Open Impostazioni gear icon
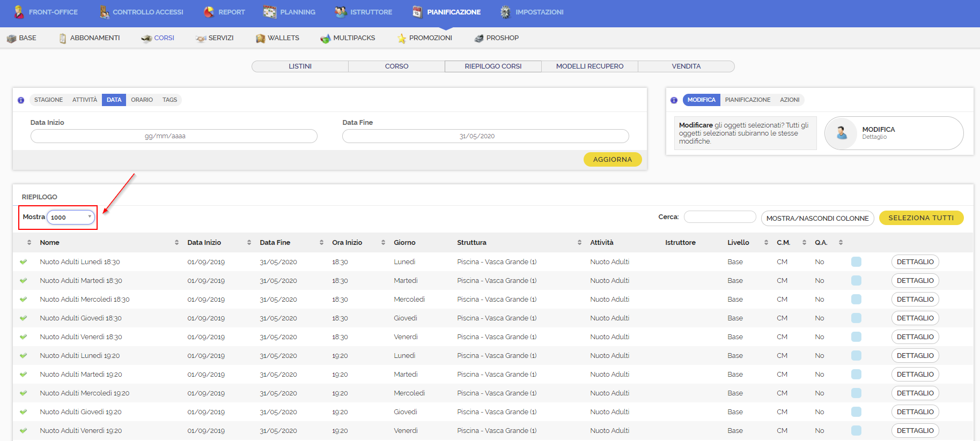Image resolution: width=980 pixels, height=441 pixels. (505, 12)
